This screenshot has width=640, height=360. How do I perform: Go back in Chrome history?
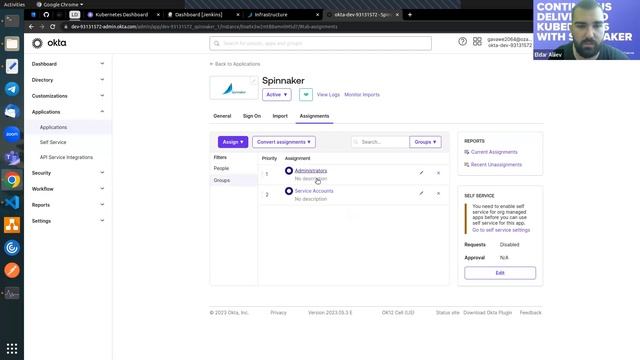(31, 27)
